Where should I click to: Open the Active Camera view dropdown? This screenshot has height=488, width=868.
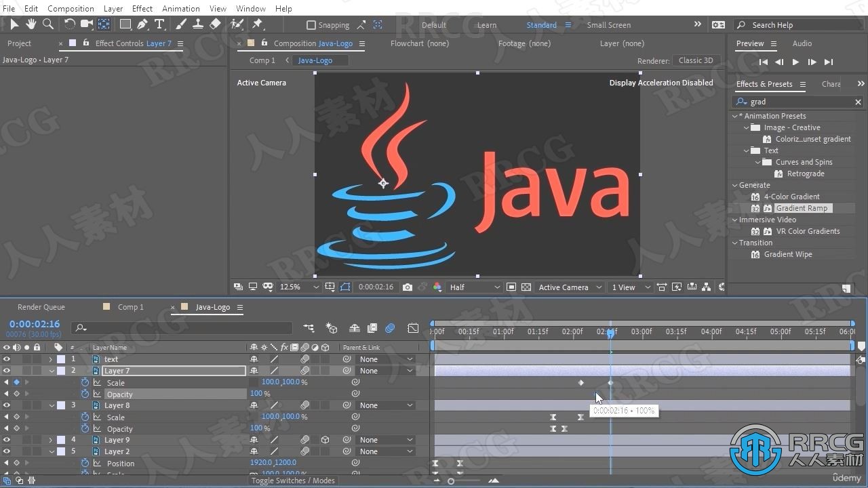pyautogui.click(x=569, y=287)
